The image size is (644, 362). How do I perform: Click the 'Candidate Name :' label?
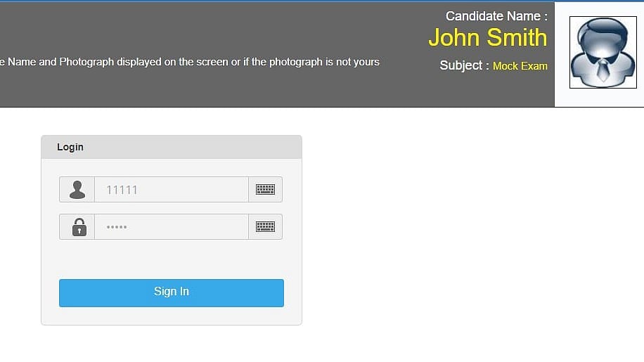pyautogui.click(x=496, y=16)
